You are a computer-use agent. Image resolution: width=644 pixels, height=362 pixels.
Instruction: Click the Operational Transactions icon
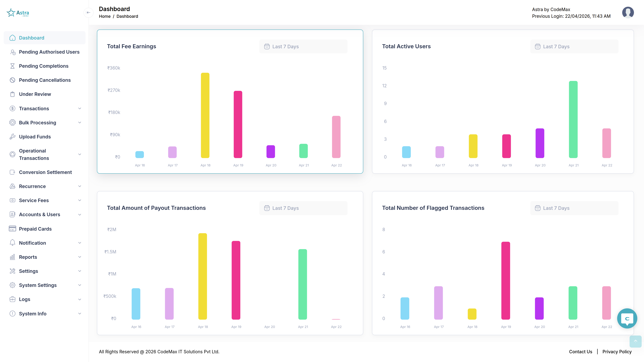13,154
